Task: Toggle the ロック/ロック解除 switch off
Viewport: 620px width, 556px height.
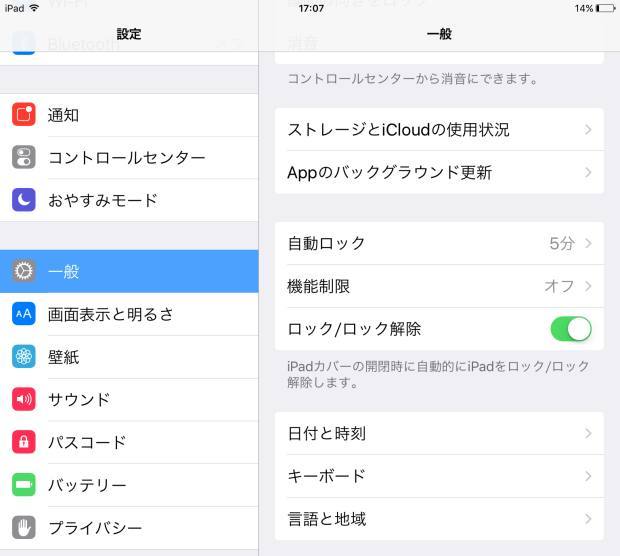Action: [570, 329]
